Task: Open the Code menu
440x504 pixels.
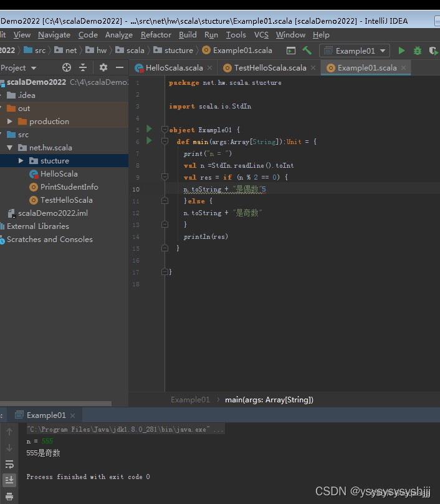Action: coord(88,35)
